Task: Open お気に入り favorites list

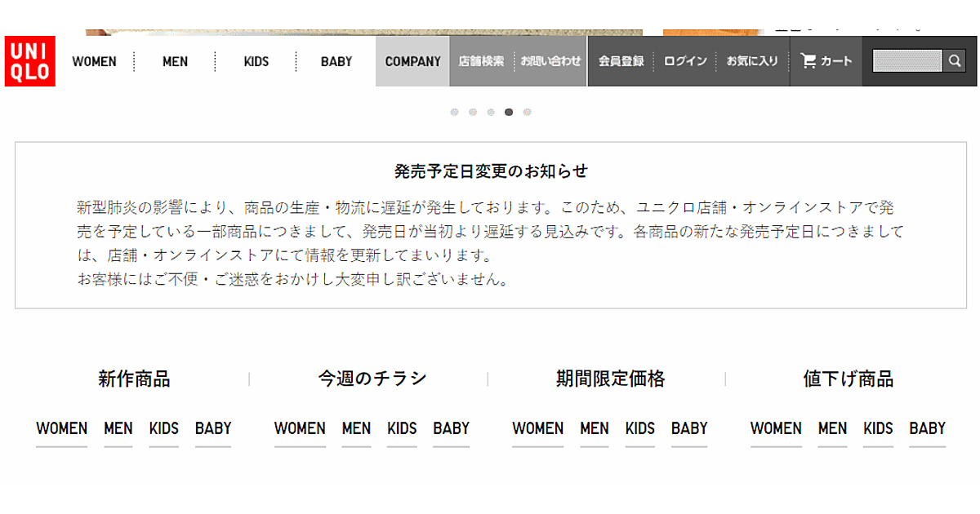Action: [752, 61]
